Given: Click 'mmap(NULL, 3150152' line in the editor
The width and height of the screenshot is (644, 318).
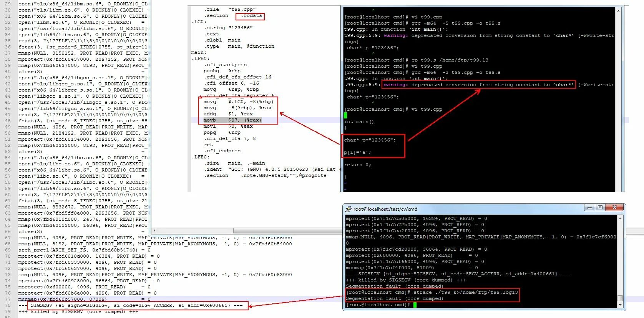Looking at the screenshot, I should 83,53.
